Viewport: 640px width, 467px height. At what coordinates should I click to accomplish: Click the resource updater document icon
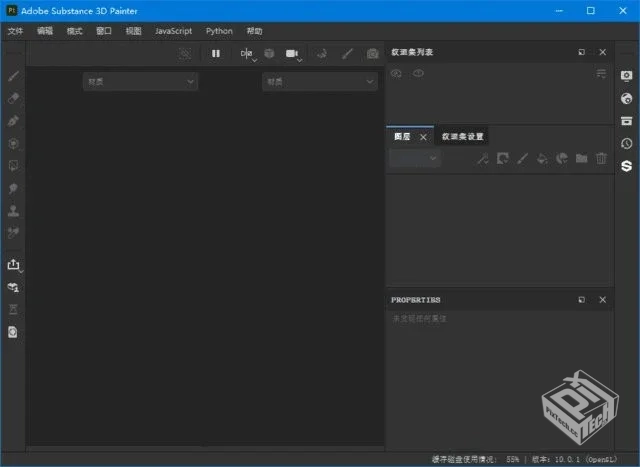13,332
